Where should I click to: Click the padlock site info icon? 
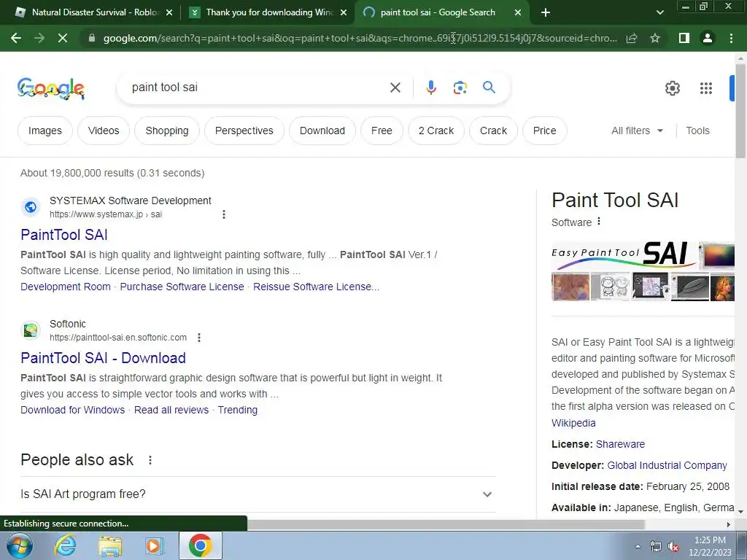click(x=92, y=38)
